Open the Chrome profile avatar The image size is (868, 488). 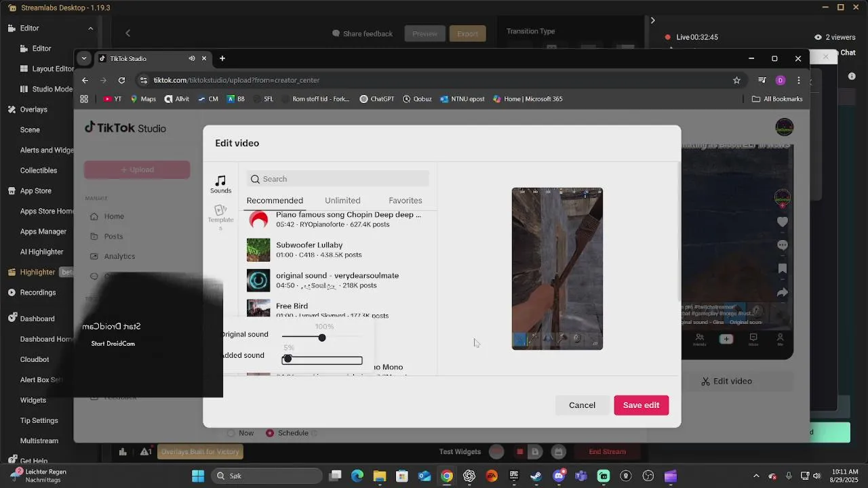781,80
